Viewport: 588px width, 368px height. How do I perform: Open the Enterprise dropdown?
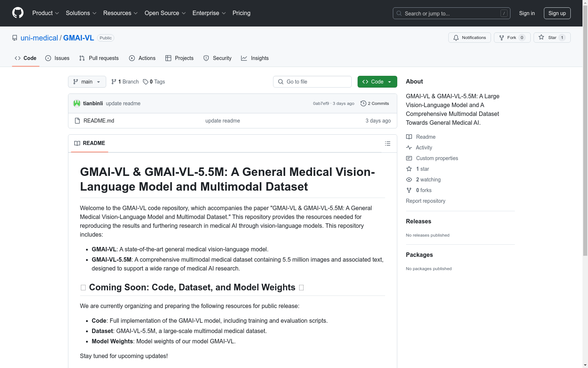(209, 13)
